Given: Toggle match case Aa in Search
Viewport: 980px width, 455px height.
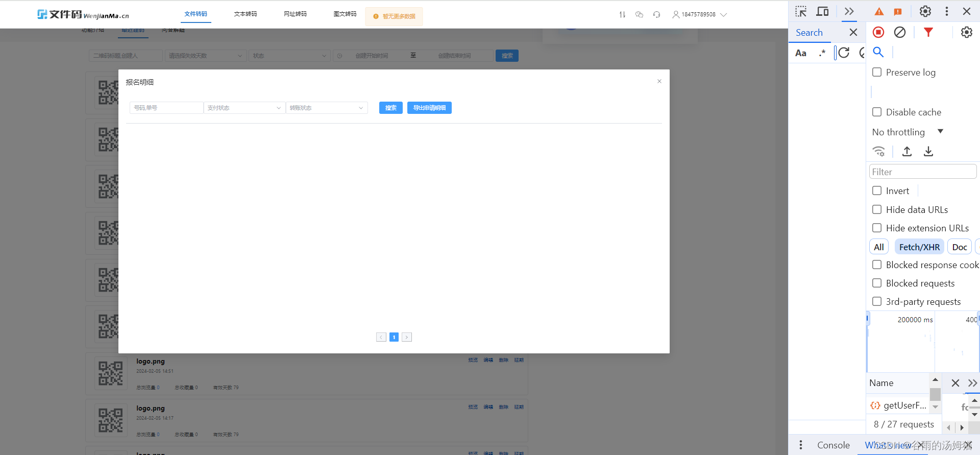Looking at the screenshot, I should pos(801,53).
